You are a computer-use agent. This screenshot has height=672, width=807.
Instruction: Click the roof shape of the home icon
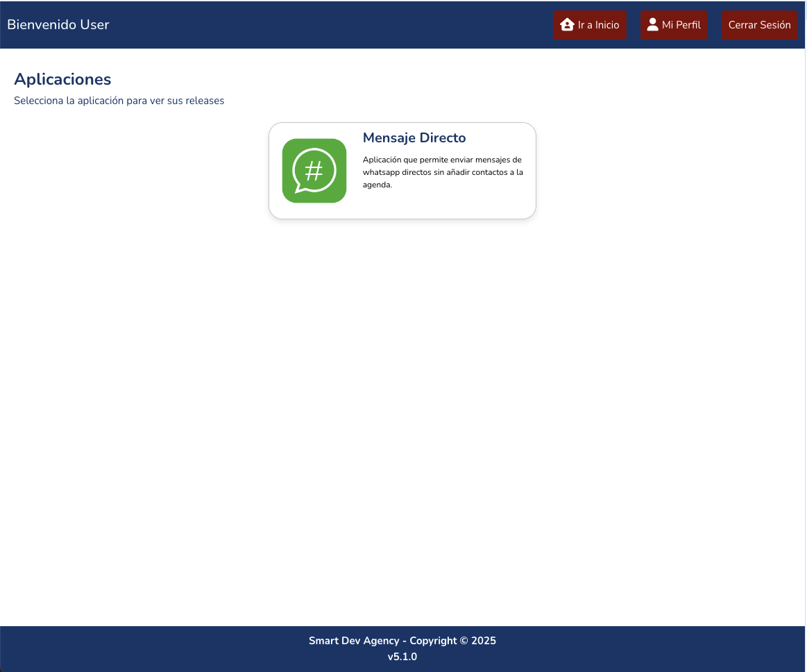566,22
